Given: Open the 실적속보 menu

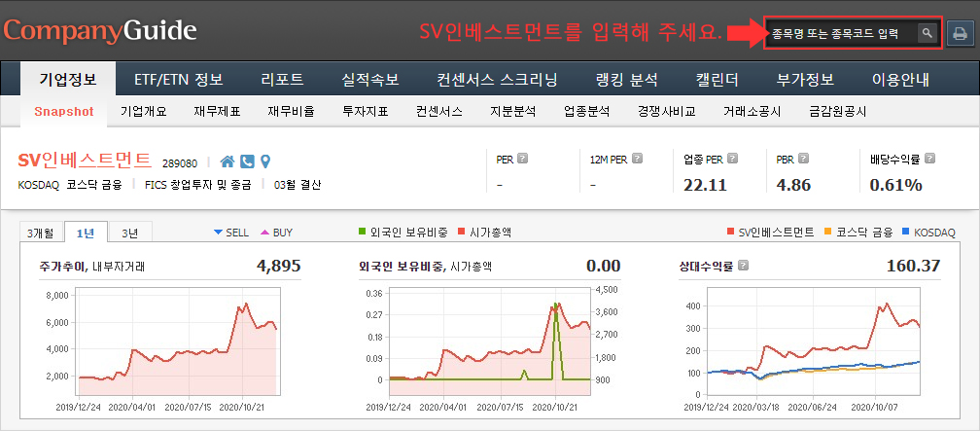Looking at the screenshot, I should 370,80.
